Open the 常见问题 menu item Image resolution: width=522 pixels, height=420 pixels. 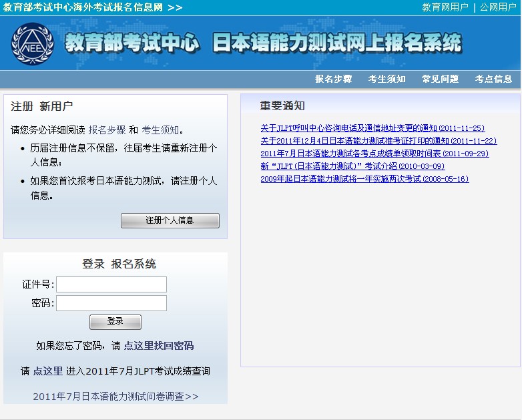point(440,79)
